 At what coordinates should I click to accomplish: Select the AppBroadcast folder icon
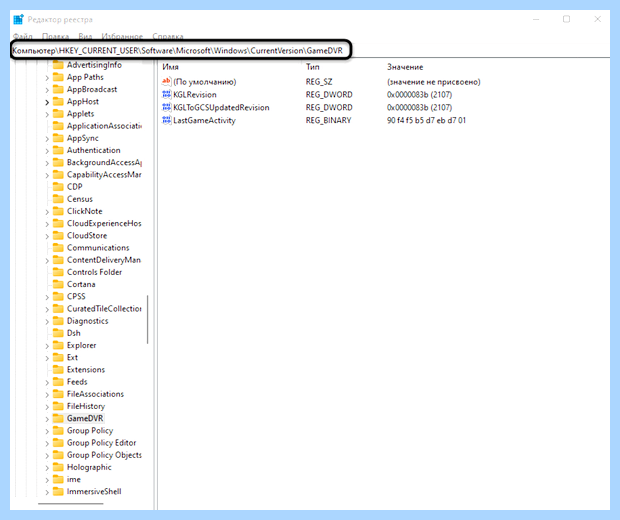tap(58, 89)
